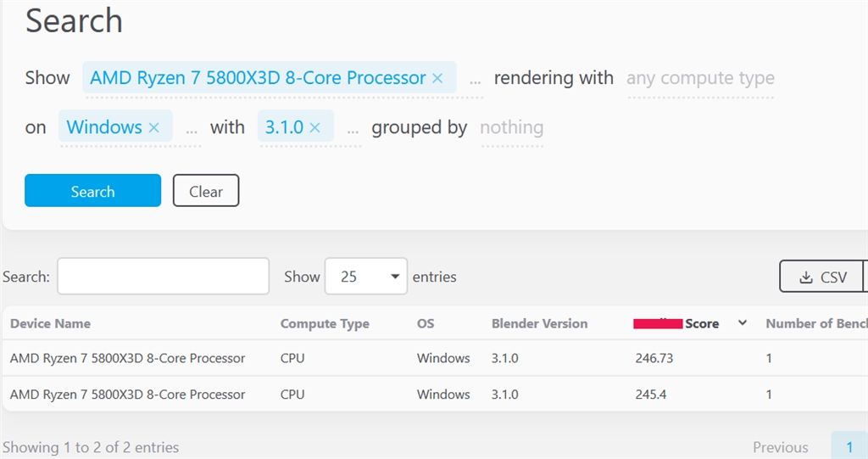Expand the Show 25 entries dropdown
This screenshot has height=459, width=868.
(365, 277)
